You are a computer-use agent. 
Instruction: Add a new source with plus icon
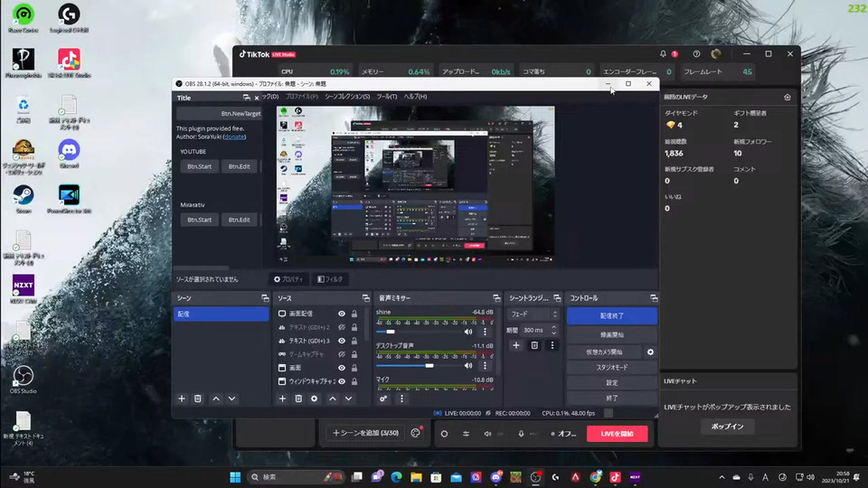point(282,399)
